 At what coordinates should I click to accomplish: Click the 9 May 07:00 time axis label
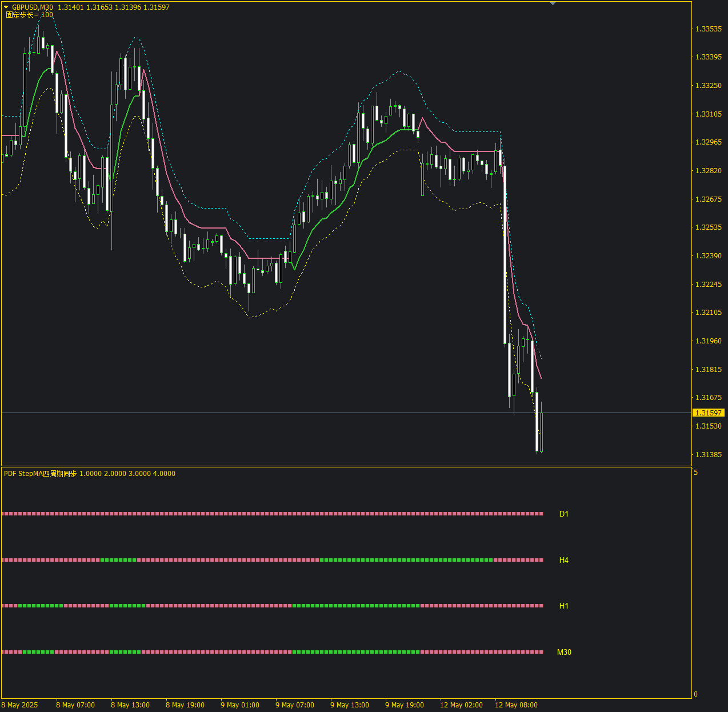pyautogui.click(x=295, y=705)
